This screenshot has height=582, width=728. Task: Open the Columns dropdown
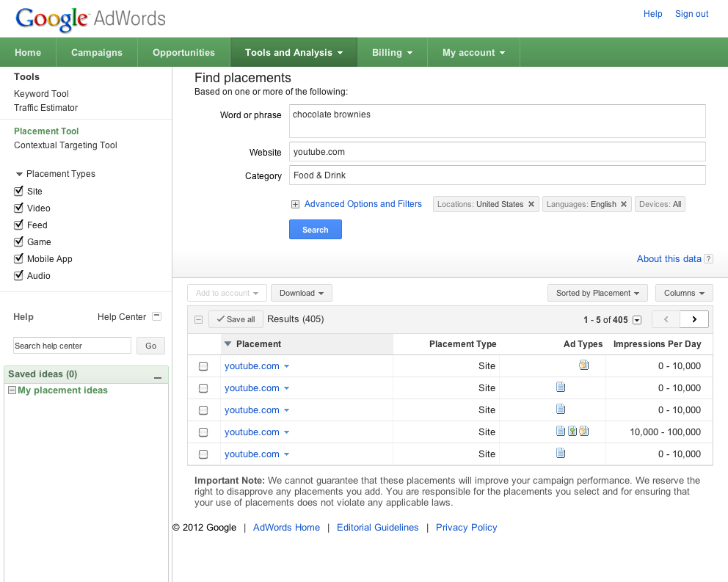coord(684,293)
